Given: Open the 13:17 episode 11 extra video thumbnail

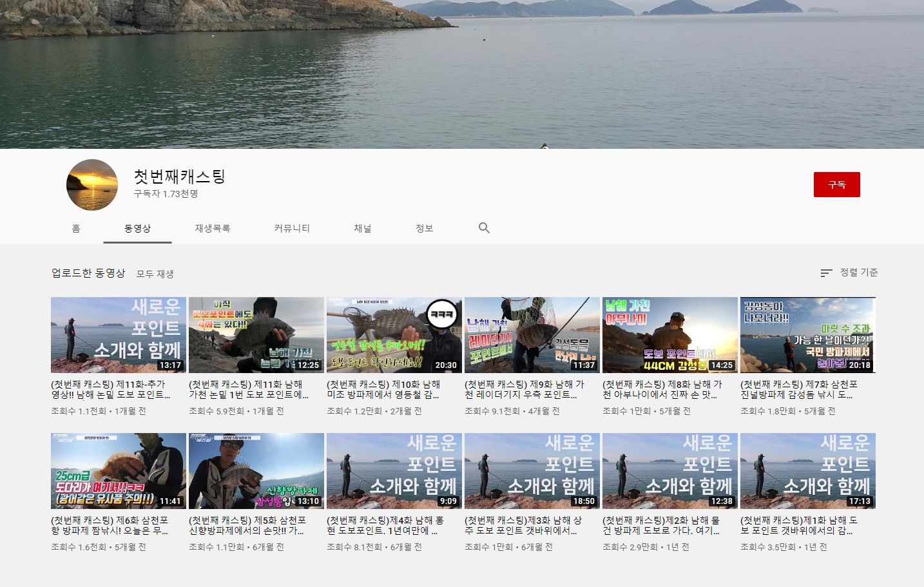Looking at the screenshot, I should tap(119, 335).
